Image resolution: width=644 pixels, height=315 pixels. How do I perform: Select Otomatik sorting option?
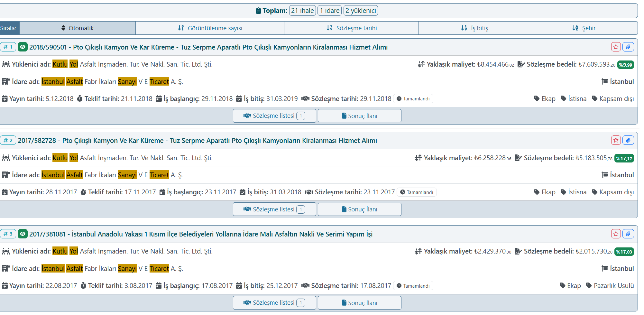[x=78, y=28]
